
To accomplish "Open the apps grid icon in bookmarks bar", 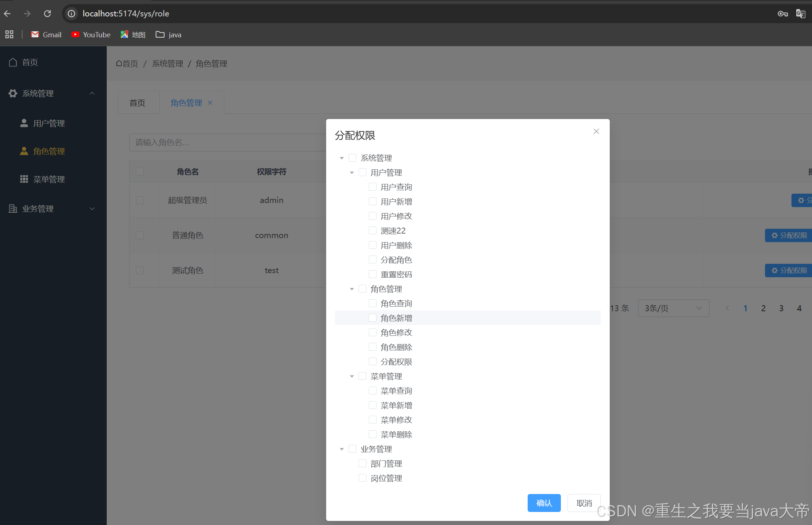I will (9, 35).
